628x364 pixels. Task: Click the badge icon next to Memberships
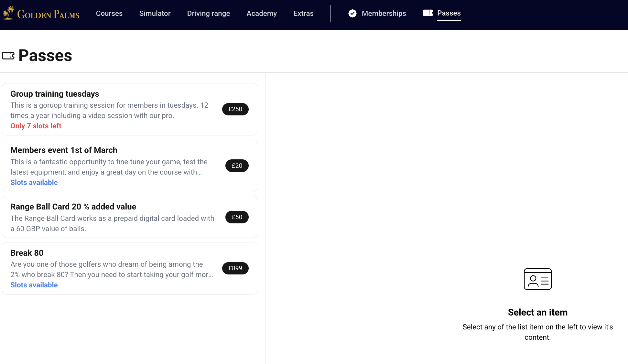pyautogui.click(x=352, y=13)
